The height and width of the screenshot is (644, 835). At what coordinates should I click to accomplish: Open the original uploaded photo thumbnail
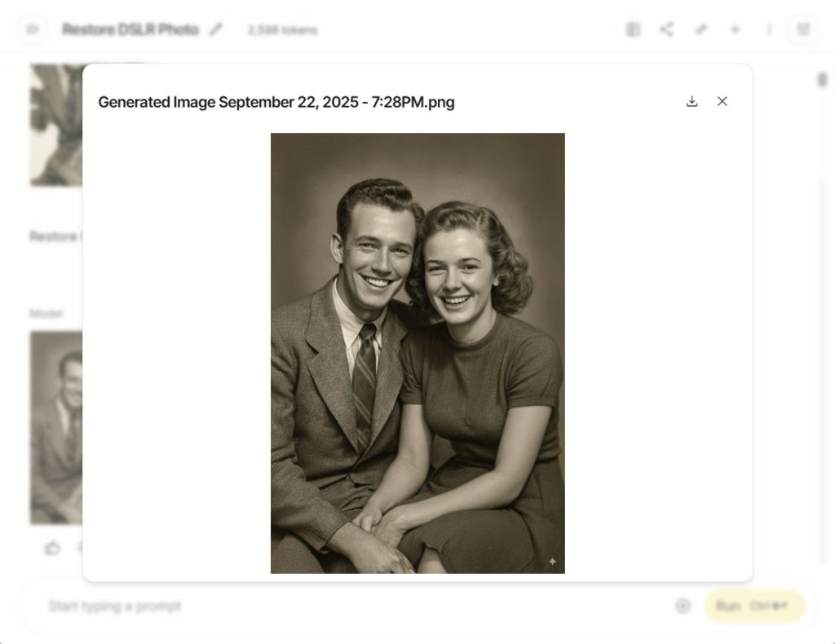(x=56, y=125)
